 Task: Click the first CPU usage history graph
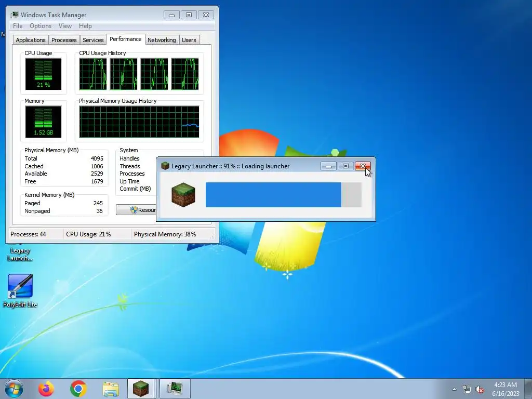pyautogui.click(x=92, y=74)
